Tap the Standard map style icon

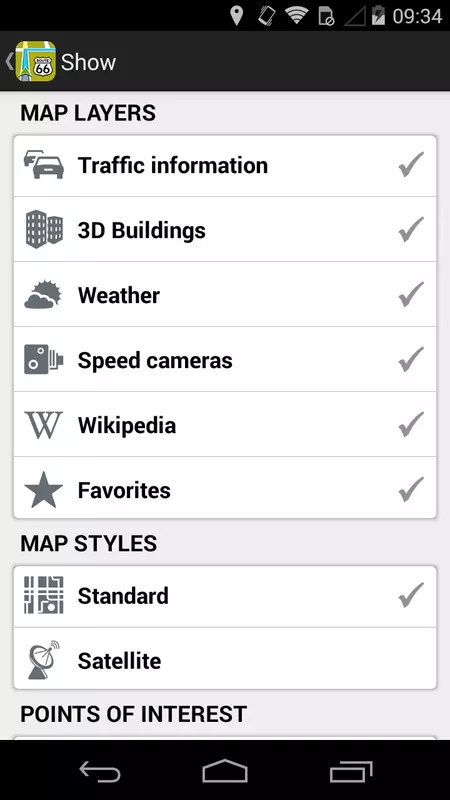[x=44, y=595]
